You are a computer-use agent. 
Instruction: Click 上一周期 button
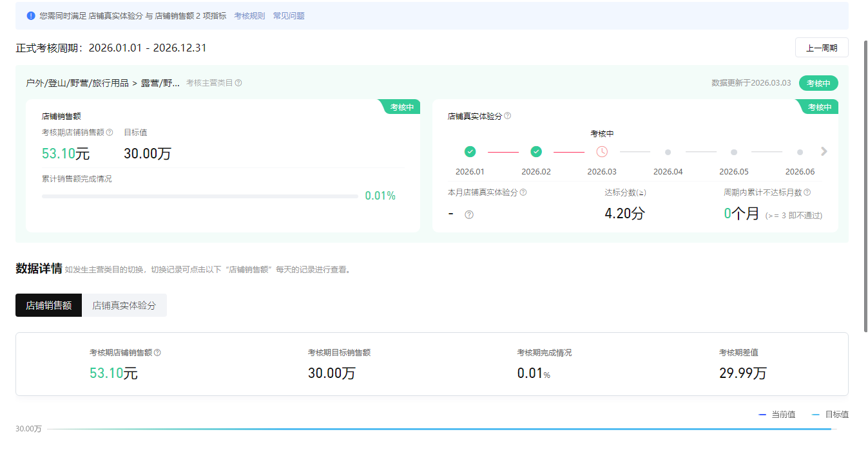(x=821, y=48)
